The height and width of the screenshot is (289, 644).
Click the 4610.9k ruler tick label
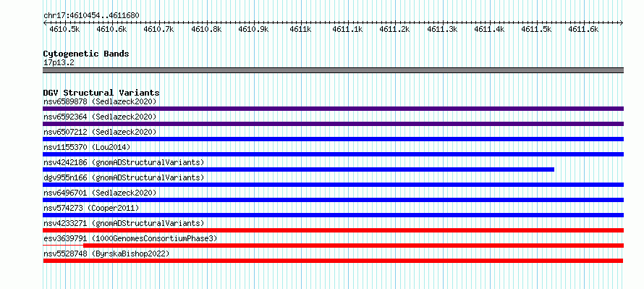point(253,29)
